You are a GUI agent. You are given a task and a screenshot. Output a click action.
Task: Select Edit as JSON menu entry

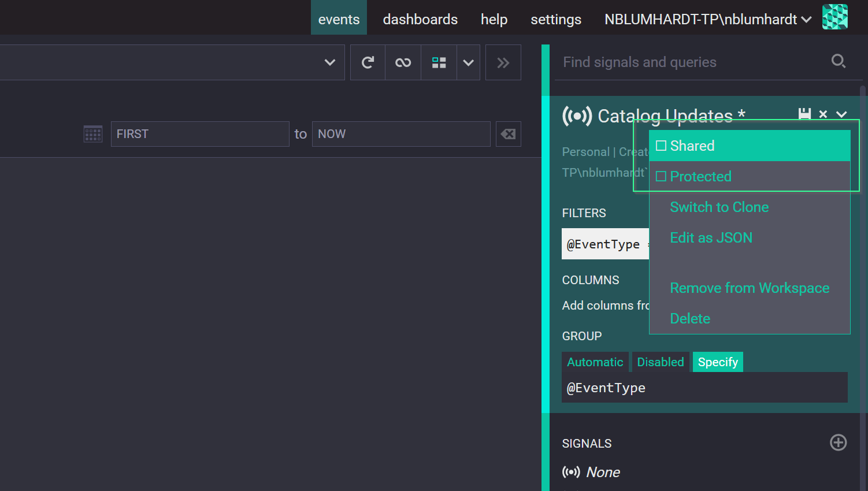click(711, 237)
